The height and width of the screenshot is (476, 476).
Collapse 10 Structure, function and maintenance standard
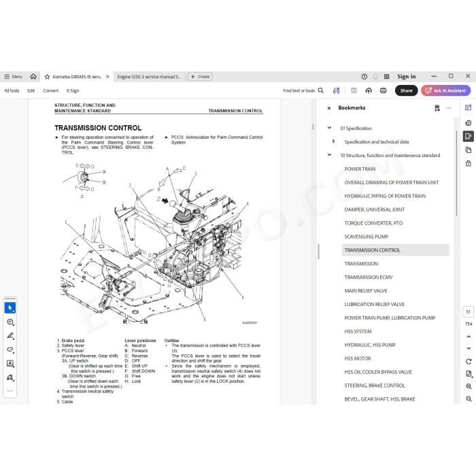pos(329,155)
